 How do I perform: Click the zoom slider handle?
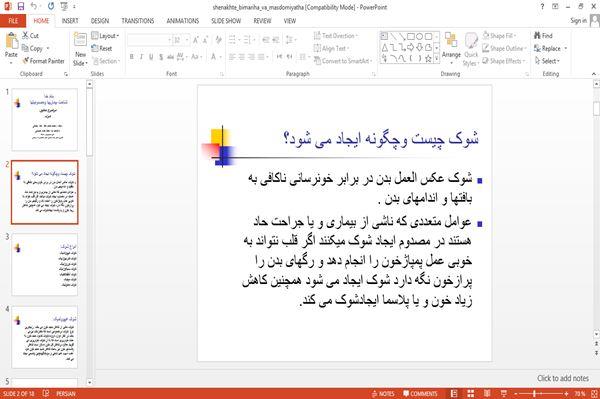[534, 393]
